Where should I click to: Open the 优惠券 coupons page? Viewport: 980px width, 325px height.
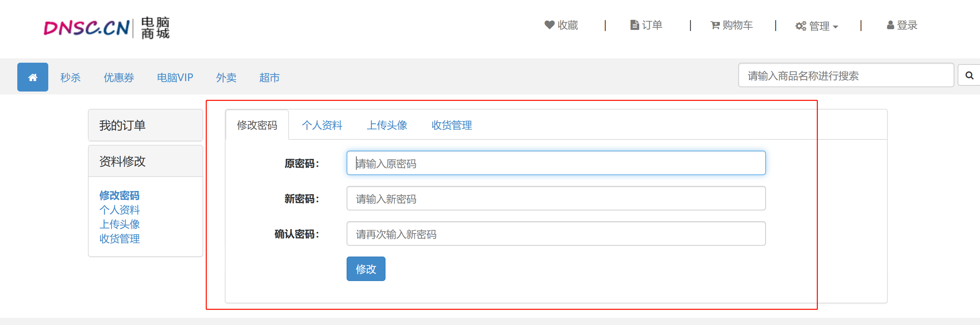click(x=119, y=77)
